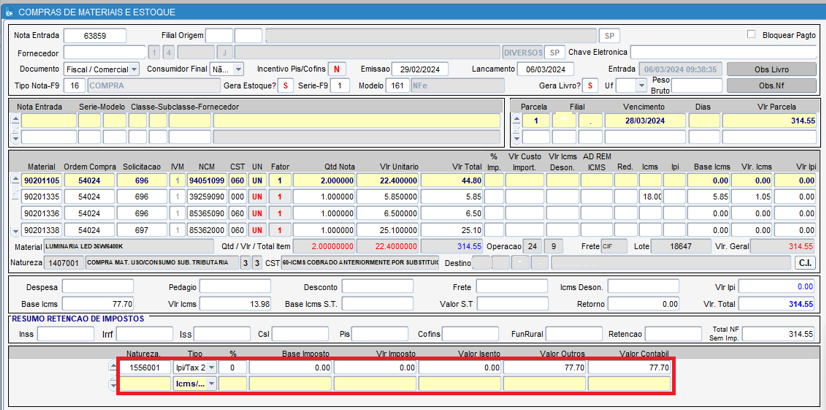The width and height of the screenshot is (826, 410).
Task: Click the up arrow of the materials grid
Action: pos(15,178)
